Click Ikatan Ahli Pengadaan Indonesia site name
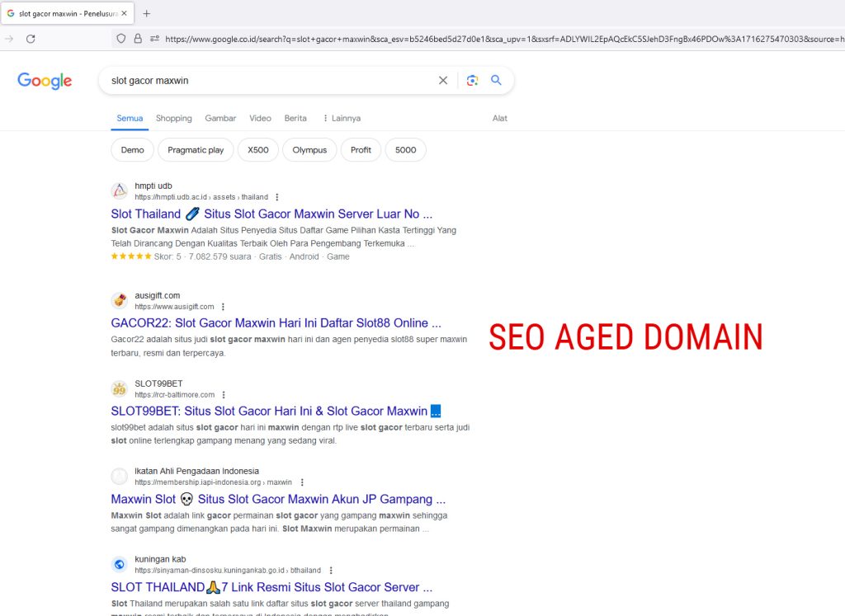 (x=196, y=471)
